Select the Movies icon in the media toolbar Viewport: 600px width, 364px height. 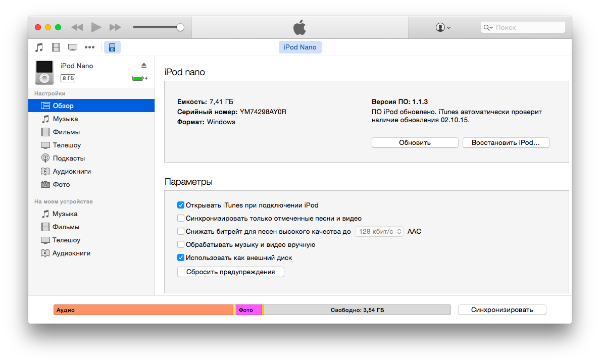click(56, 47)
